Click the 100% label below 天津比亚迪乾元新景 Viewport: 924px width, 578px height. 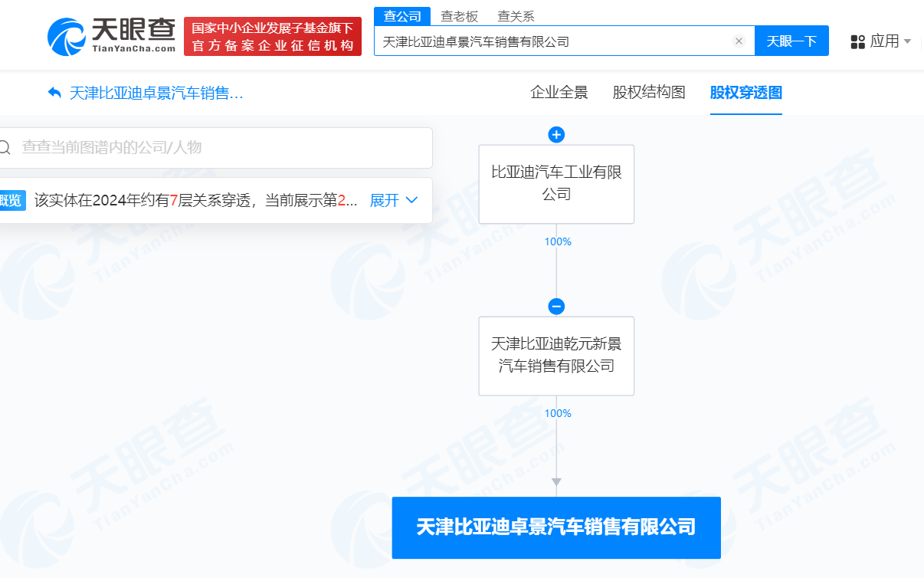(558, 413)
